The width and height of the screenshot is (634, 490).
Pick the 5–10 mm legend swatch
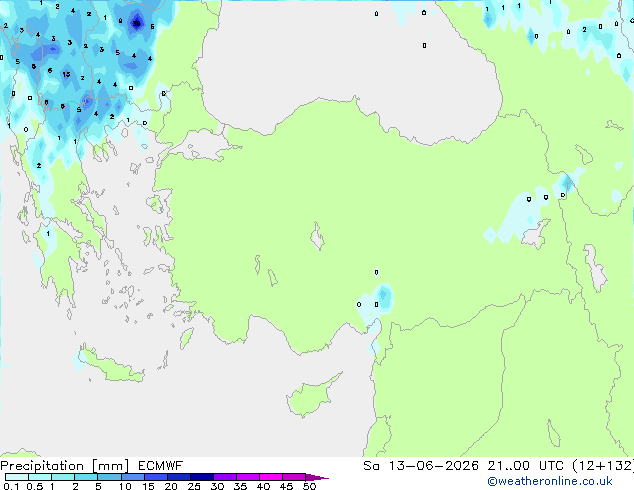pos(109,477)
